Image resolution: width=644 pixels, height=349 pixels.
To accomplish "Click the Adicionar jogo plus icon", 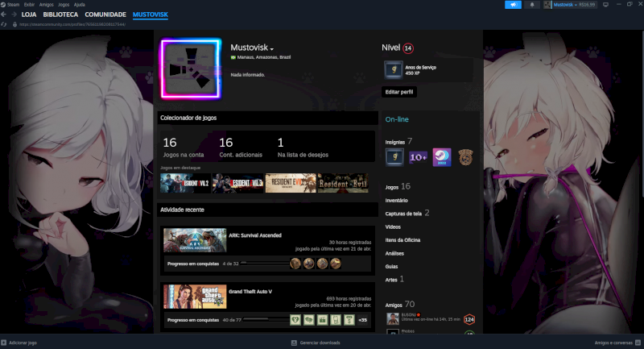I will [4, 343].
